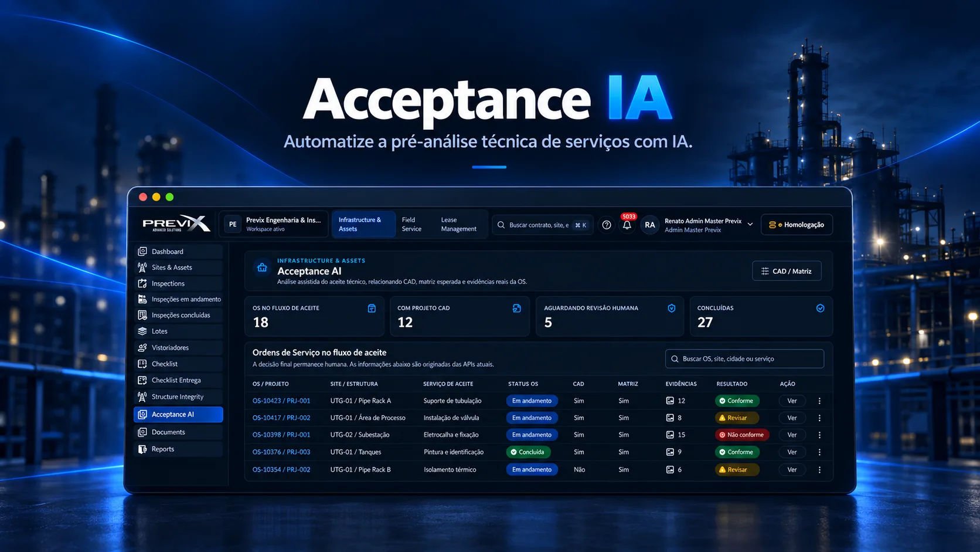Click Revisar badge in OS-10354 row
This screenshot has height=552, width=980.
737,470
